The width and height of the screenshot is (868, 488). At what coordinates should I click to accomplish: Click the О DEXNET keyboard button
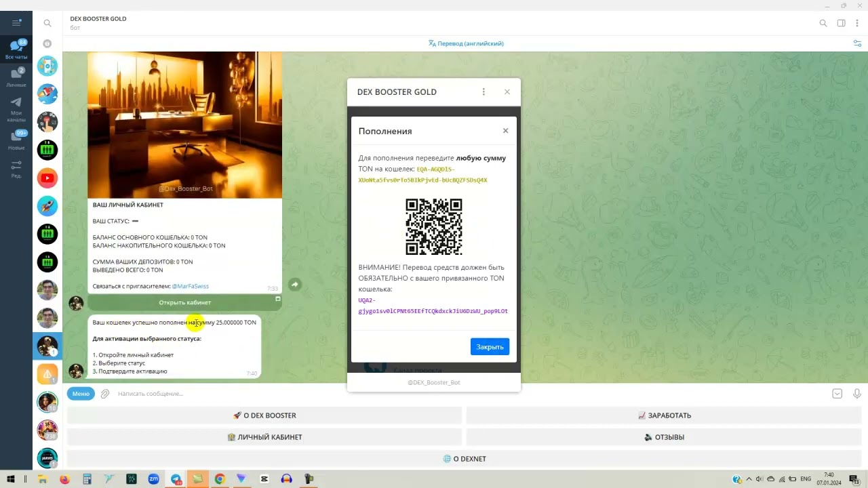click(x=465, y=459)
